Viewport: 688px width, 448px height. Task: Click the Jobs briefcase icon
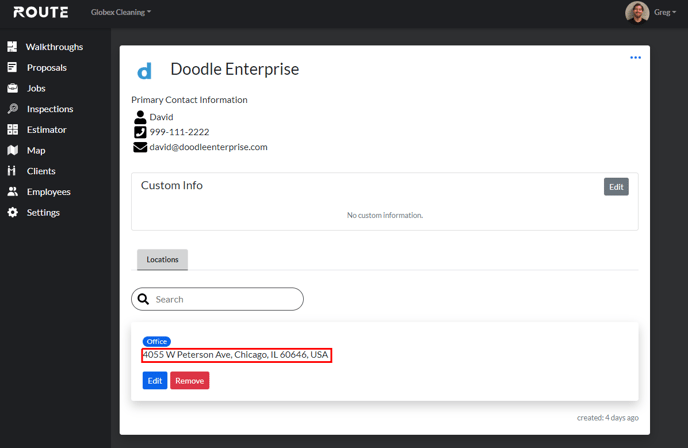[x=12, y=88]
